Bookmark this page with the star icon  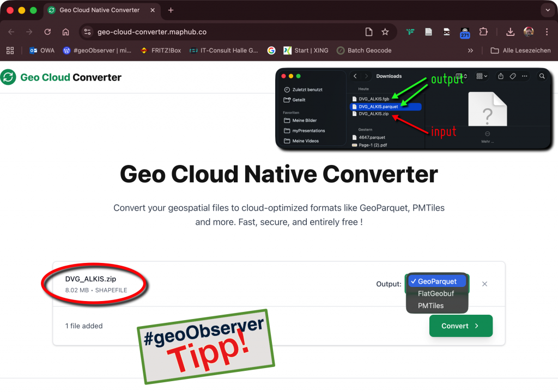385,32
